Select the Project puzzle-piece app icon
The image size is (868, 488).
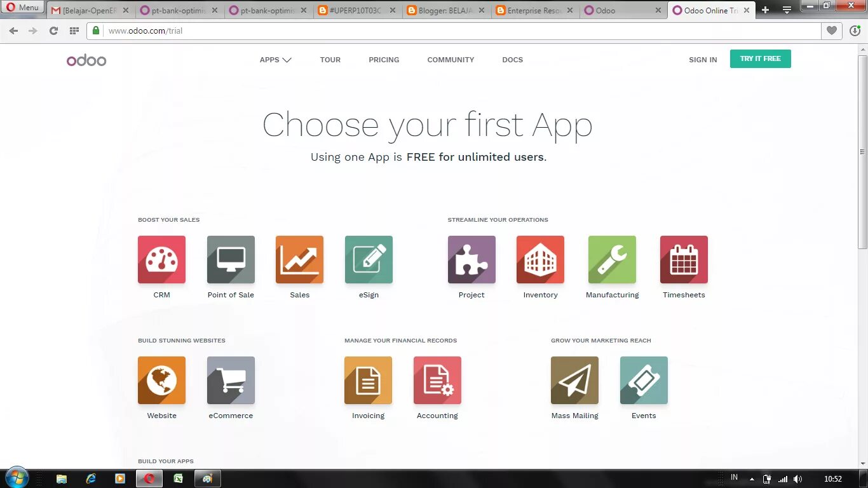click(471, 260)
